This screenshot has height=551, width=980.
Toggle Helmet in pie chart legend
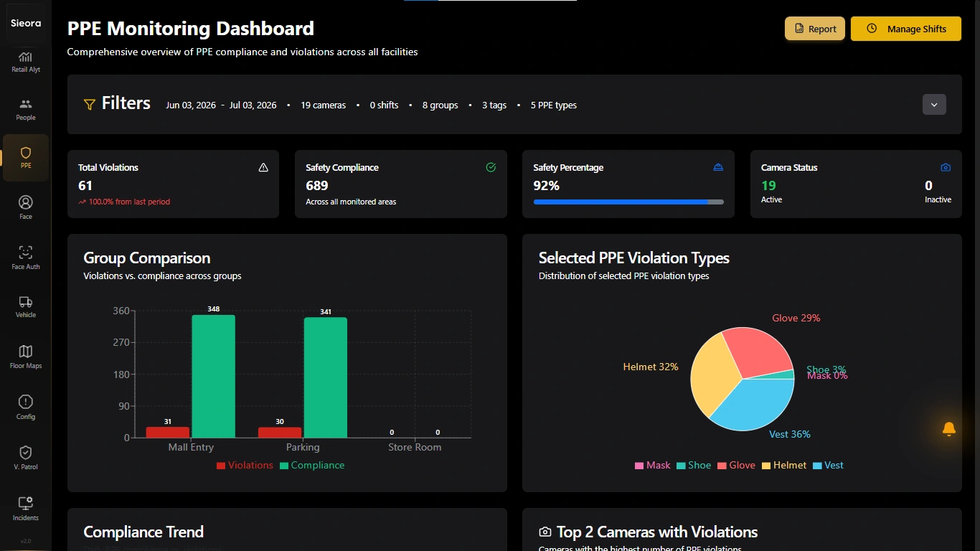coord(784,465)
